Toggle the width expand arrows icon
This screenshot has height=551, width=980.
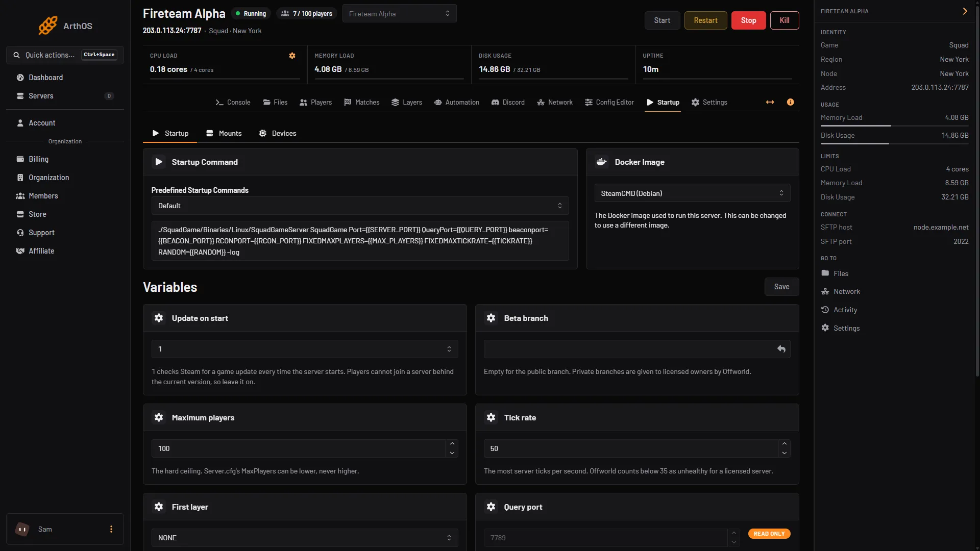click(770, 102)
